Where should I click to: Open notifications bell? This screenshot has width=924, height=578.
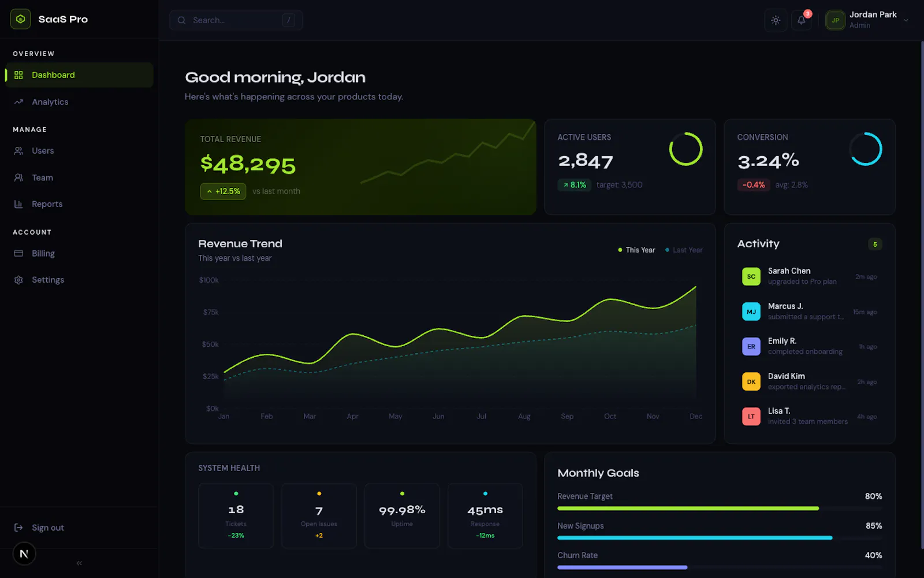click(x=802, y=20)
